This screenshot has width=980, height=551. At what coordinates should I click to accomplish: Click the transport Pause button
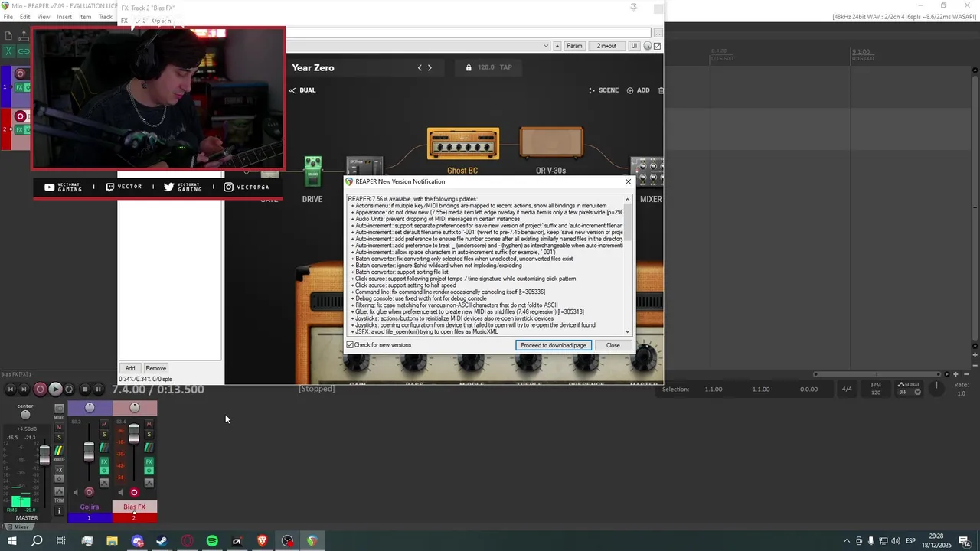98,389
